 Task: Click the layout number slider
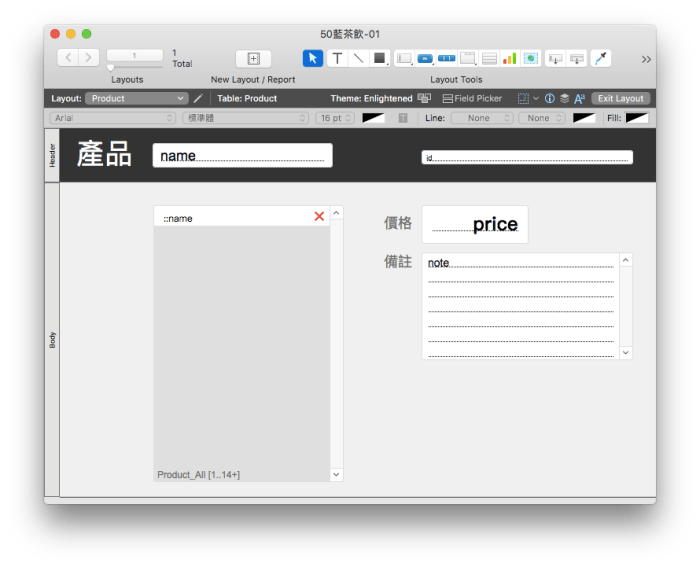point(112,67)
